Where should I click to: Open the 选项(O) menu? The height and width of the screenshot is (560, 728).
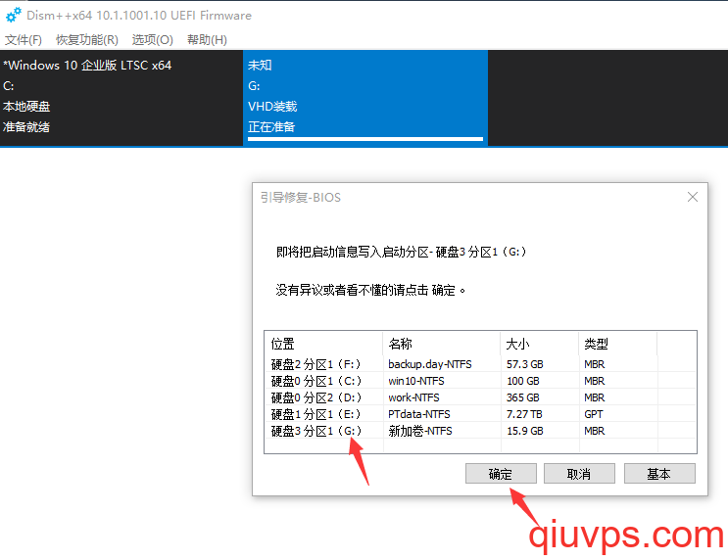152,40
